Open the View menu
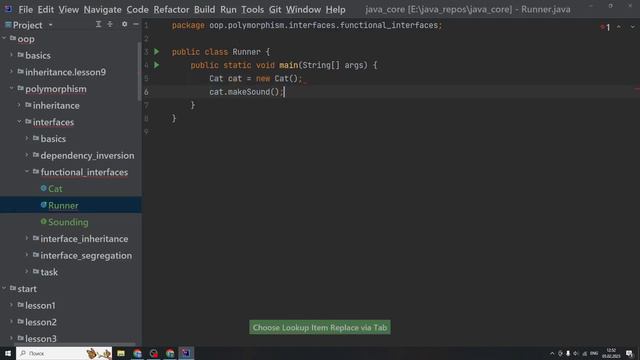This screenshot has width=640, height=360. click(68, 9)
